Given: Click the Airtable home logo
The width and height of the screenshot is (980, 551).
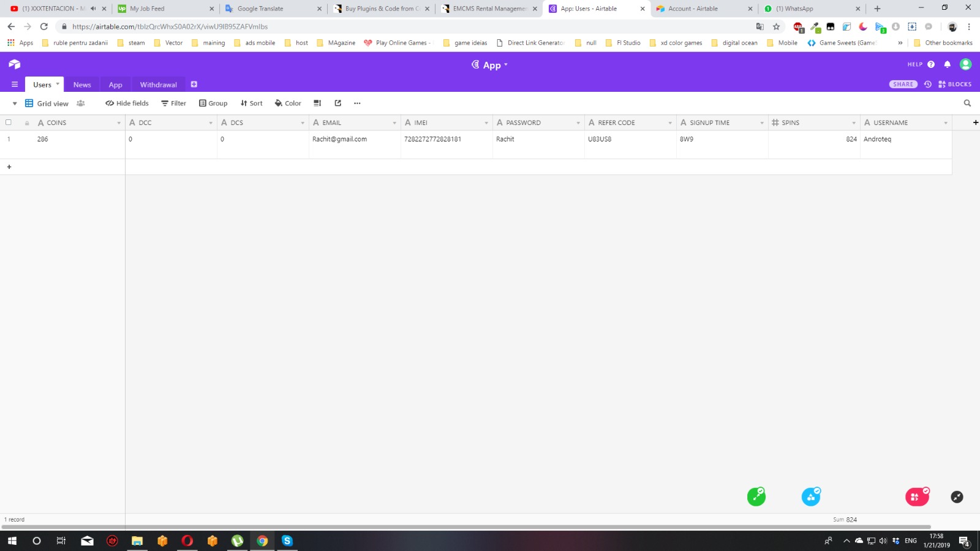Looking at the screenshot, I should click(x=15, y=64).
